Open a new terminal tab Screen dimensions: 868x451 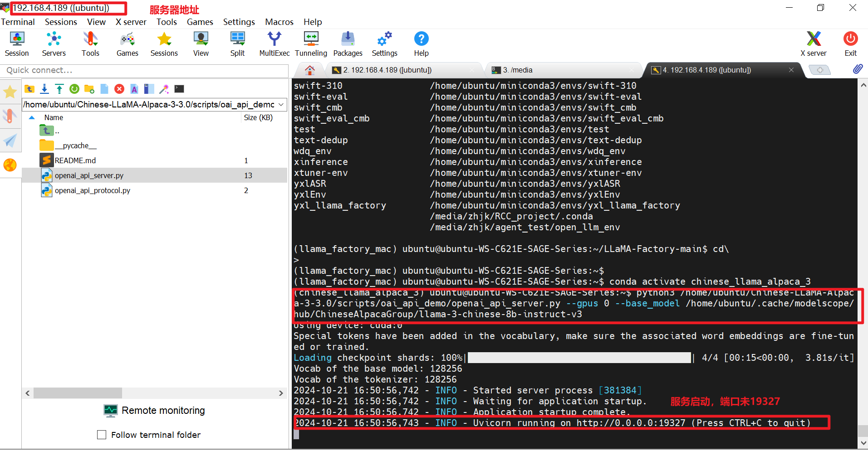coord(820,70)
